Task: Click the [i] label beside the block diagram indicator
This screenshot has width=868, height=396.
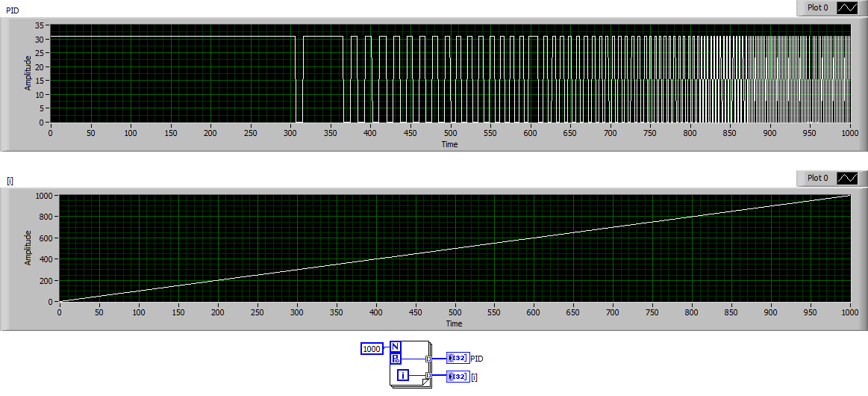Action: pos(474,377)
